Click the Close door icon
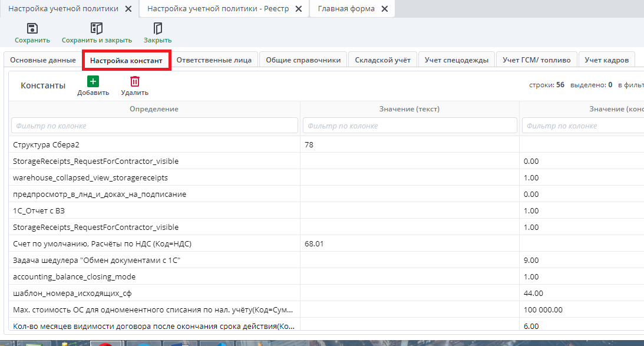Viewport: 644px width, 346px height. pyautogui.click(x=157, y=28)
